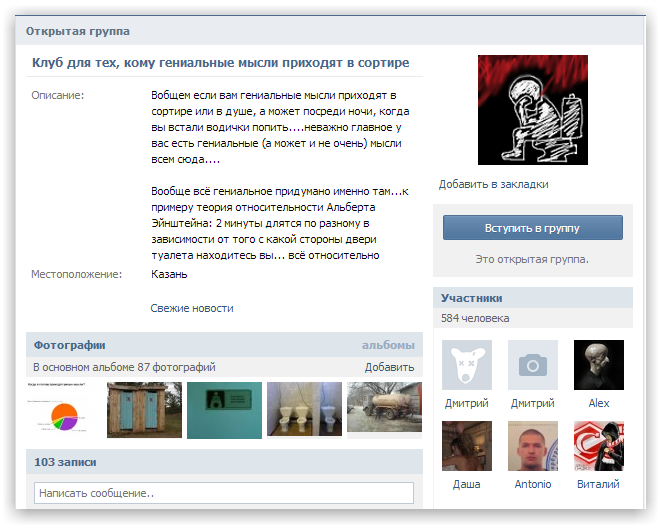Click the Описание label
The image size is (661, 529).
(x=58, y=95)
